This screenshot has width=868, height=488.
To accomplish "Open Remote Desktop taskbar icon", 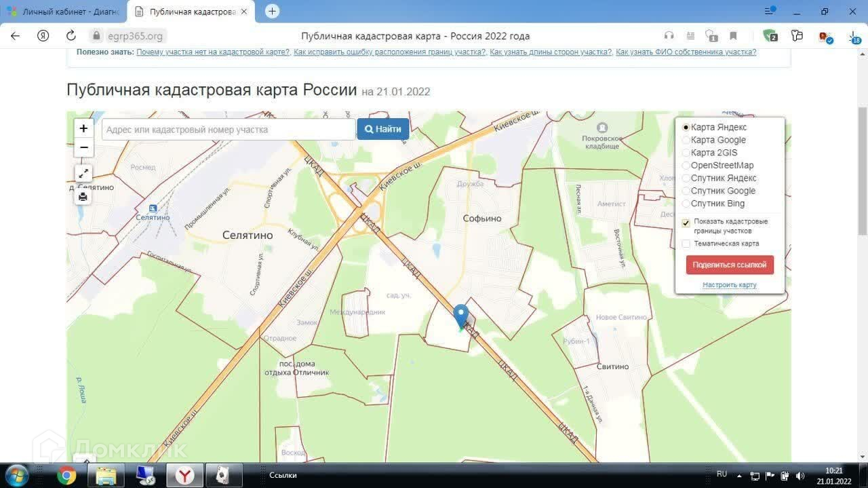I will pos(145,476).
